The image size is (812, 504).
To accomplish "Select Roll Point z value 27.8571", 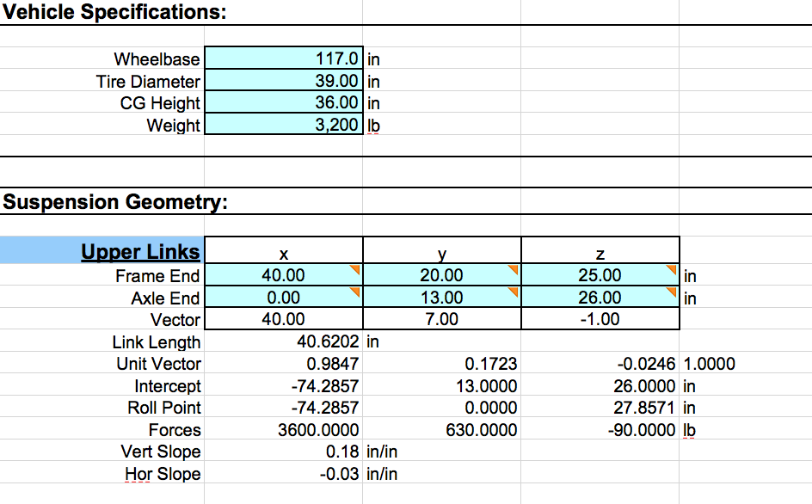I will (x=644, y=407).
